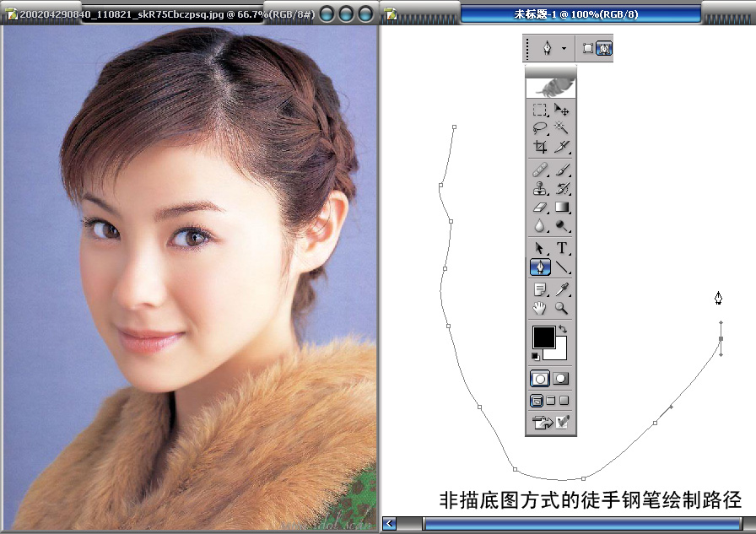Select the Lasso tool

point(539,127)
